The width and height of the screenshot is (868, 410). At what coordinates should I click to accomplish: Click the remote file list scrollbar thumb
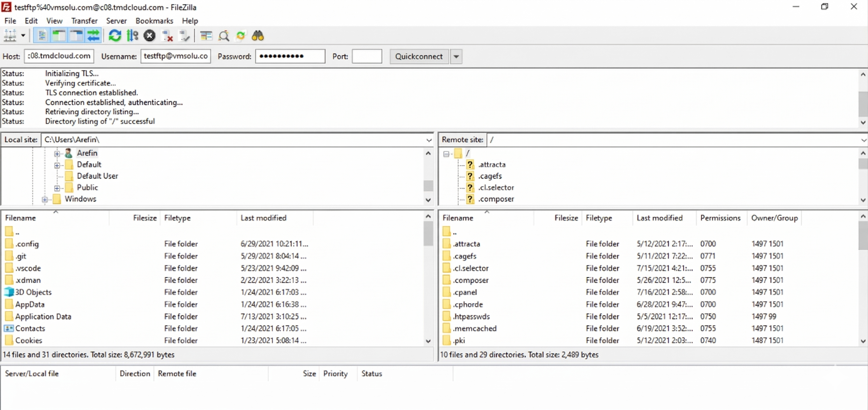863,235
